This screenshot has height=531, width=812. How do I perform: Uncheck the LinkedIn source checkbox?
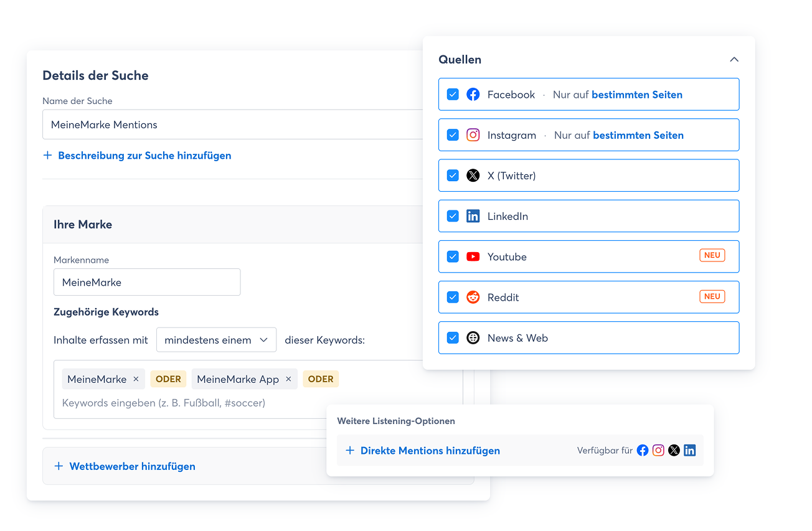tap(453, 216)
